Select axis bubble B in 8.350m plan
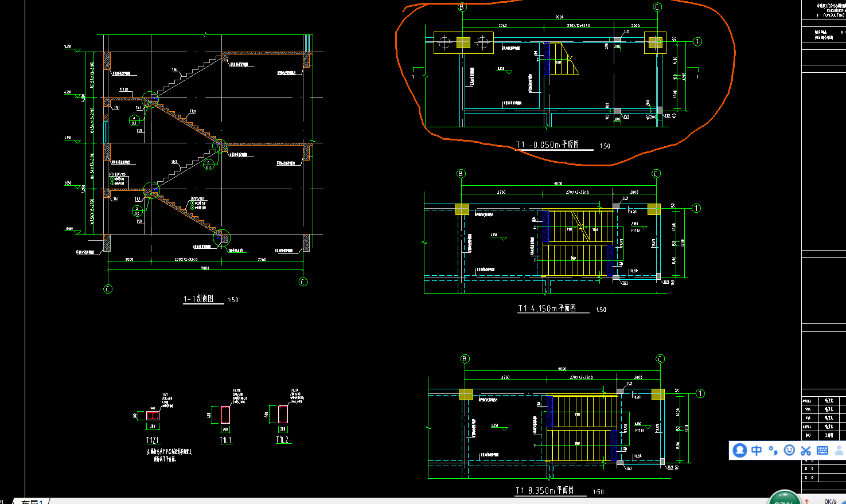This screenshot has width=846, height=504. coord(465,359)
